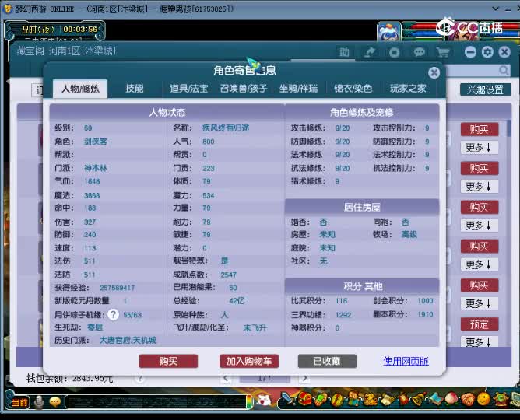Open the 使用网页版 link
520x420 pixels.
406,361
